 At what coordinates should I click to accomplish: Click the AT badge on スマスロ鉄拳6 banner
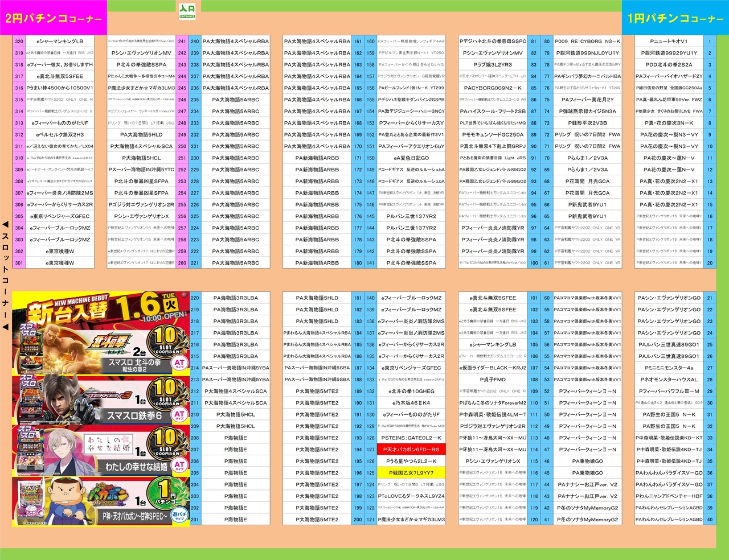(x=179, y=415)
